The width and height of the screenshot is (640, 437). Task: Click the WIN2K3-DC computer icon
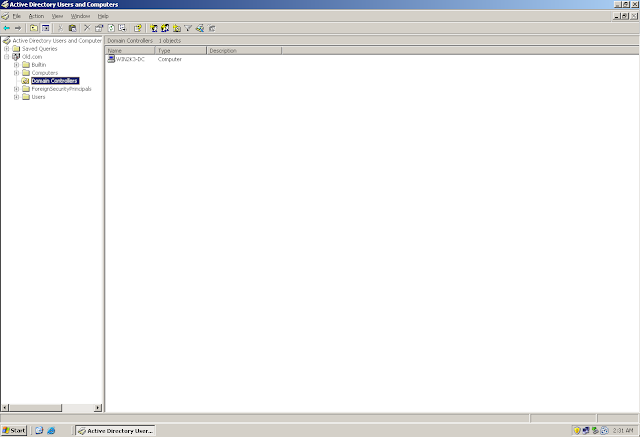111,59
